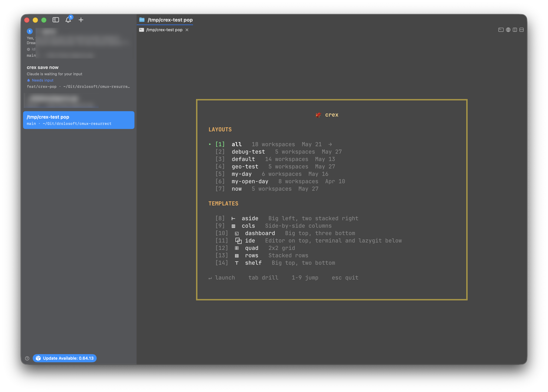The width and height of the screenshot is (548, 392).
Task: Split pane vertically into columns icon
Action: (515, 30)
